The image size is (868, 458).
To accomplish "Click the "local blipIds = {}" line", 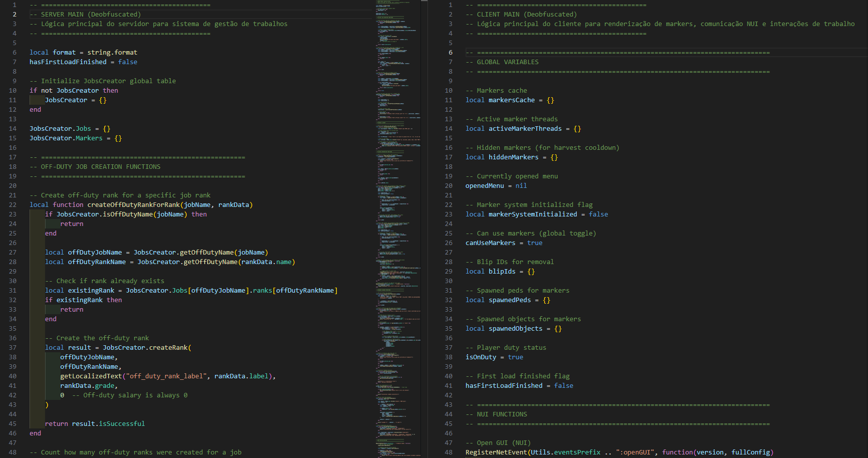I will (x=500, y=272).
